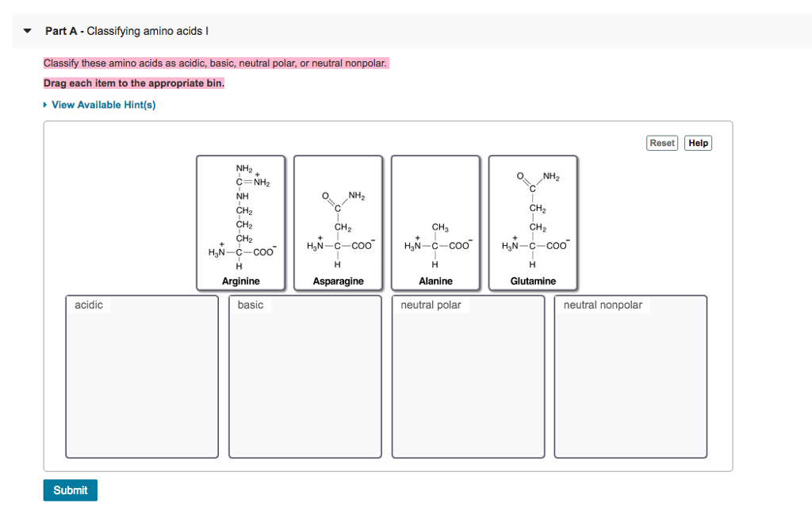Image resolution: width=812 pixels, height=522 pixels.
Task: Select the Arginine structure card
Action: [x=240, y=222]
